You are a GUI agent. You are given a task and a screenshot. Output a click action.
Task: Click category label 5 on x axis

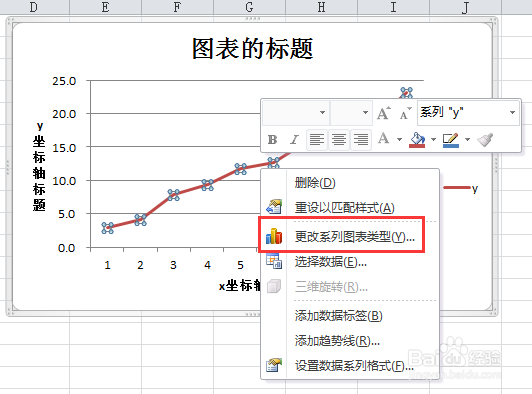pyautogui.click(x=240, y=265)
